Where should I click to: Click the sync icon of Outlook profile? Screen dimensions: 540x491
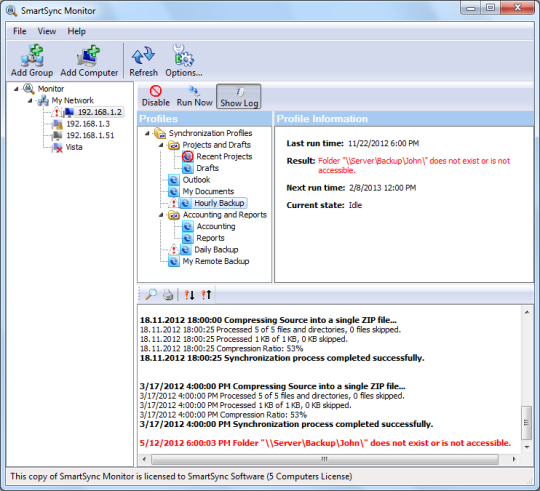[x=174, y=180]
